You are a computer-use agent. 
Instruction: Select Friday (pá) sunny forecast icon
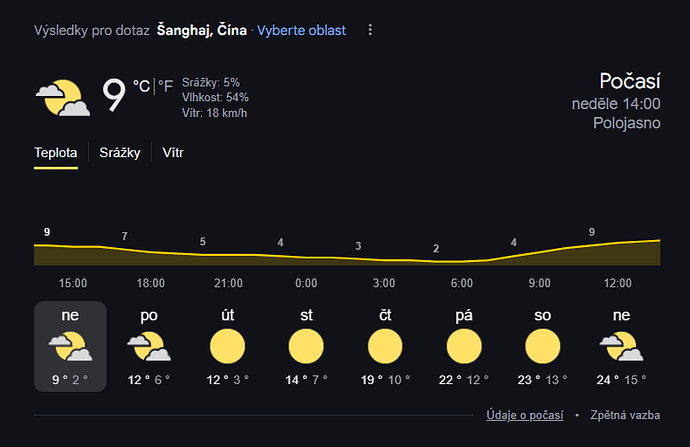464,347
